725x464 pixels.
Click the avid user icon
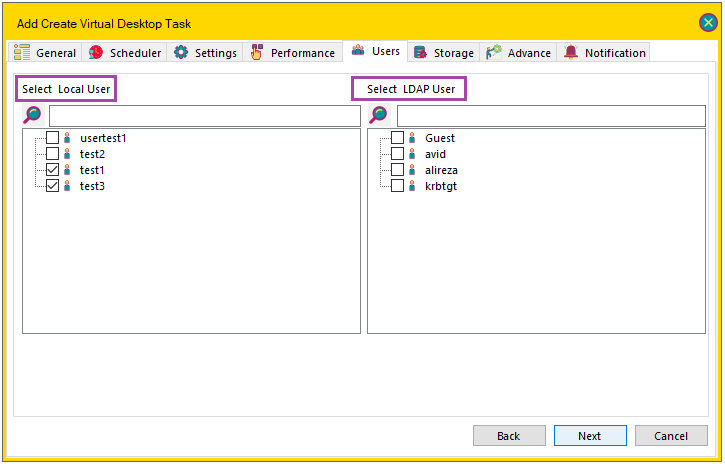(x=412, y=154)
